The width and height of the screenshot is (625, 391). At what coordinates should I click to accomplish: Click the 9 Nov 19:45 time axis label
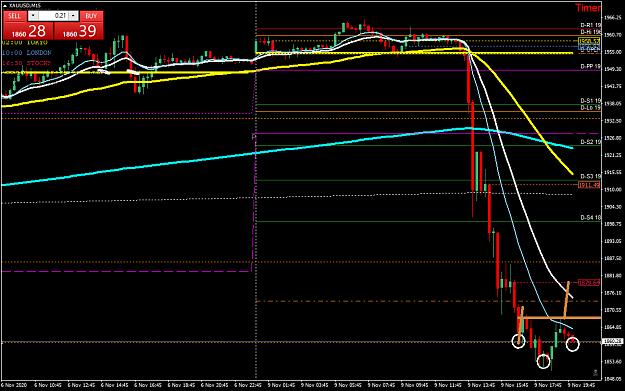[x=581, y=385]
